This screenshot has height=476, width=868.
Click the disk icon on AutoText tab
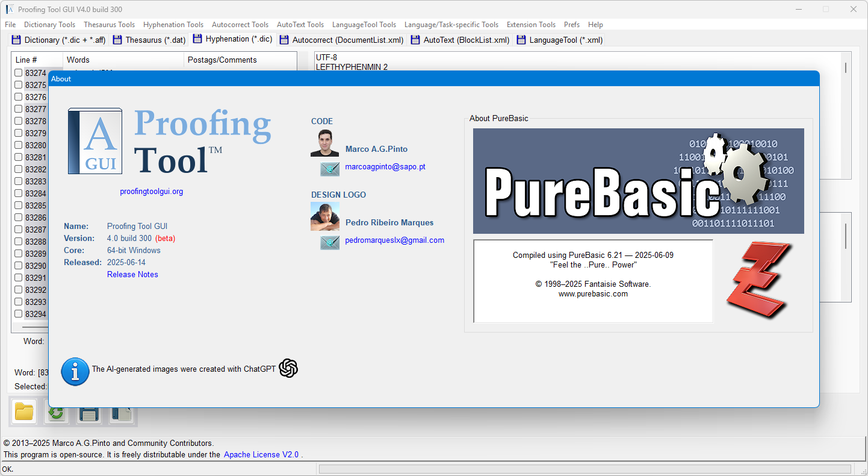click(415, 40)
